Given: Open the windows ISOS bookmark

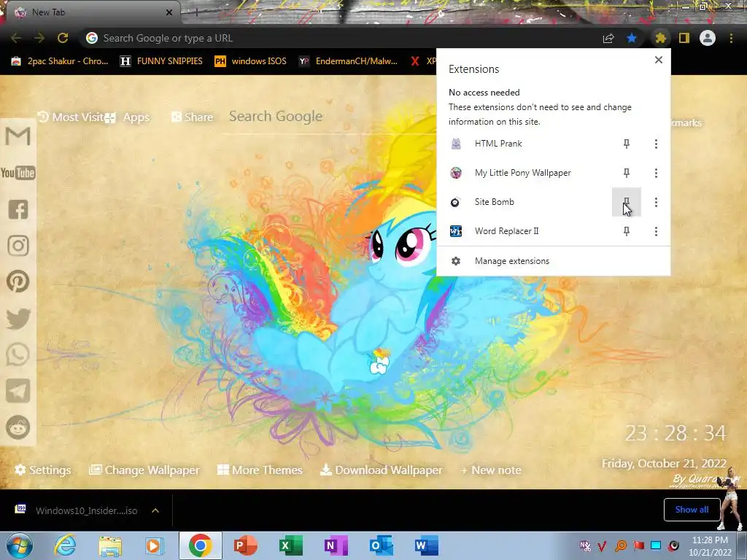Looking at the screenshot, I should 251,61.
